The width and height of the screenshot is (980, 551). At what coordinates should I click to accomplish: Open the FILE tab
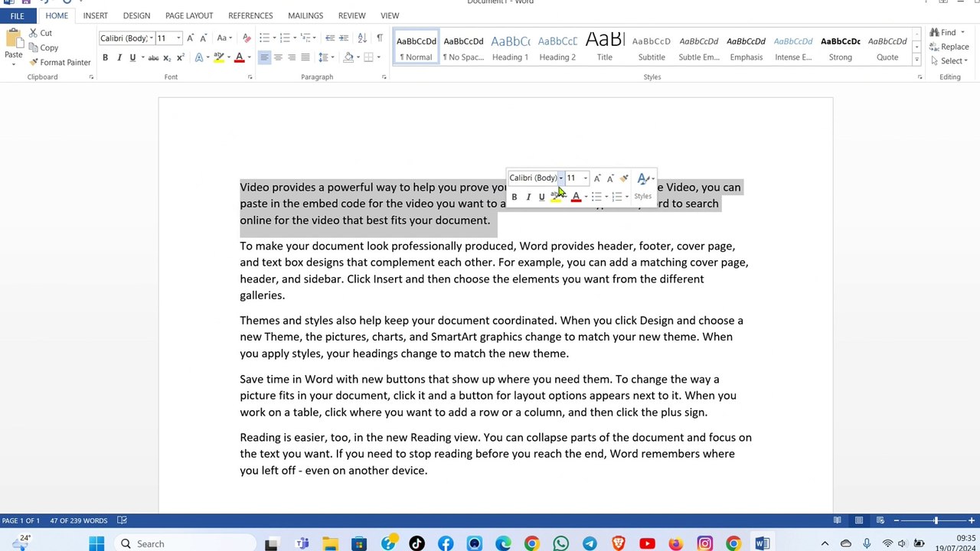coord(17,15)
